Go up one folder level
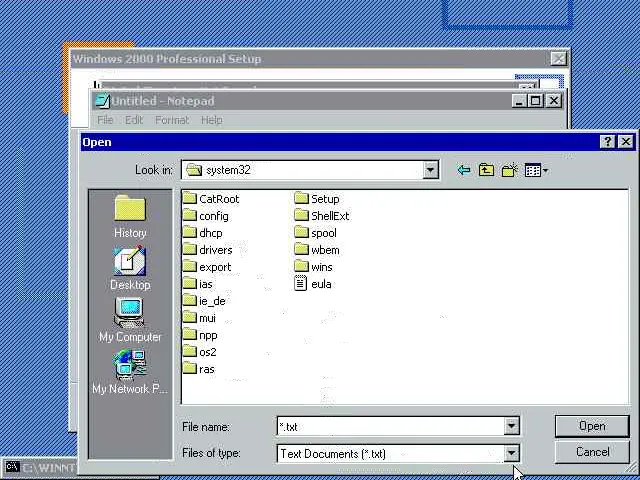Screen dimensions: 640x480 (x=486, y=170)
